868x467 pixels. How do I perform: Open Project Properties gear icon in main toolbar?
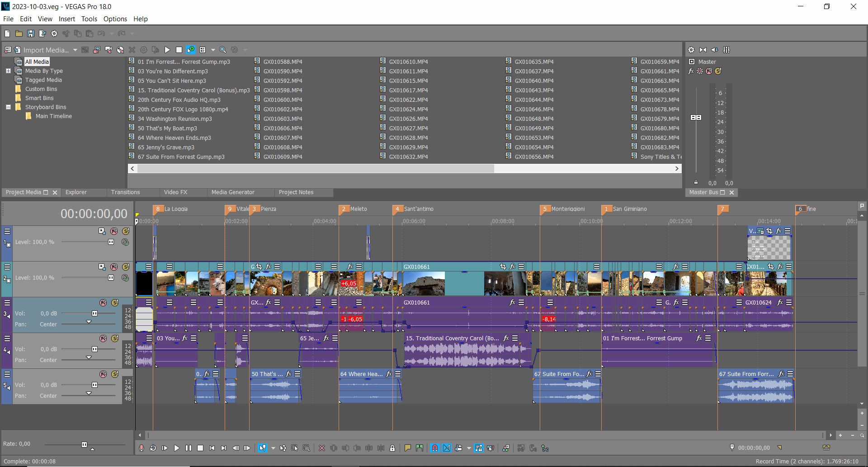click(x=54, y=33)
